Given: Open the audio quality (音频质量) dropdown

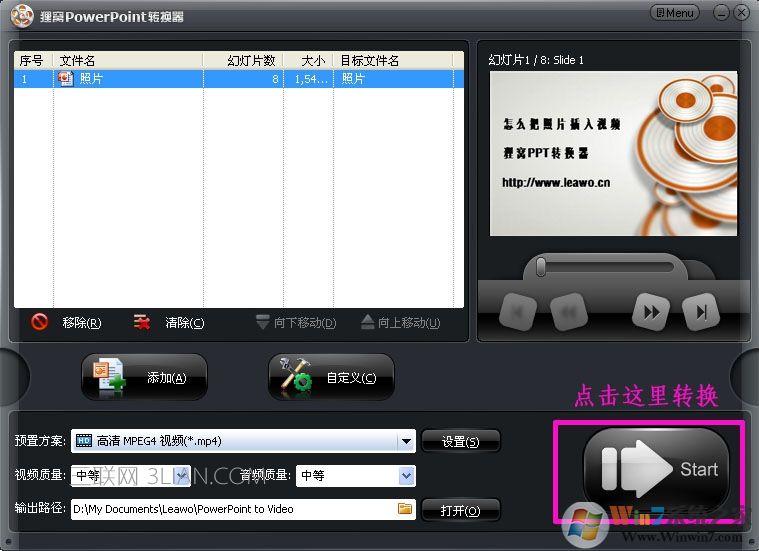Looking at the screenshot, I should point(406,475).
